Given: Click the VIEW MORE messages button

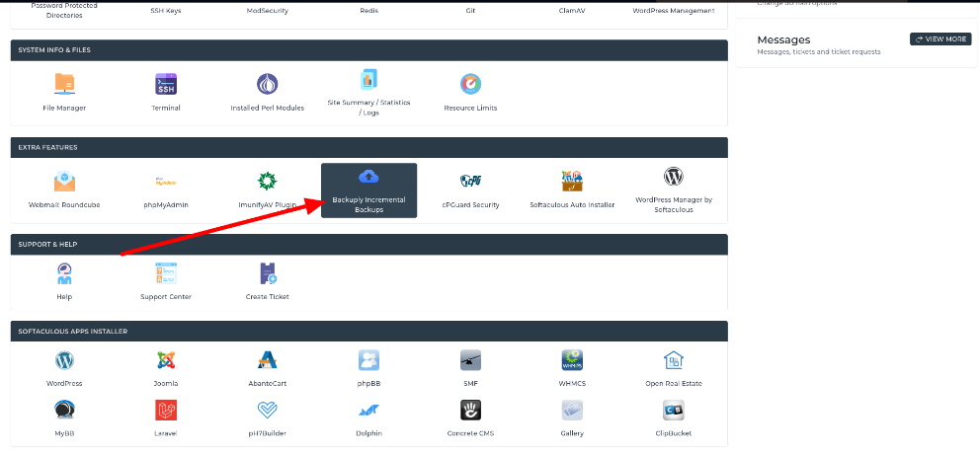Looking at the screenshot, I should coord(940,38).
